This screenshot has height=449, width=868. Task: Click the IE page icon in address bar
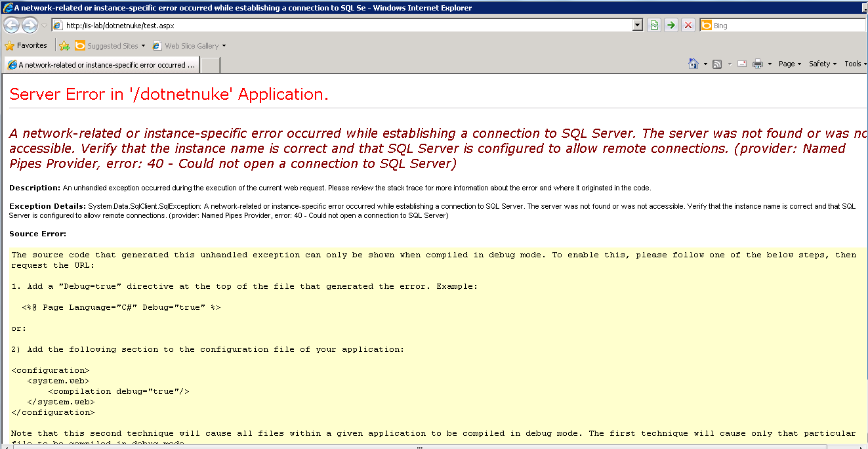pos(58,26)
